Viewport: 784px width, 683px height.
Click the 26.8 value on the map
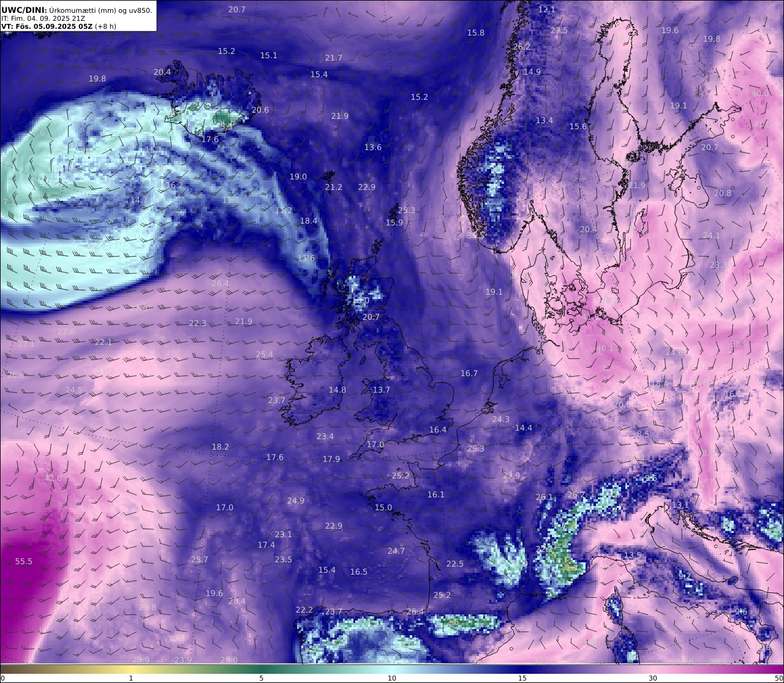pos(16,375)
